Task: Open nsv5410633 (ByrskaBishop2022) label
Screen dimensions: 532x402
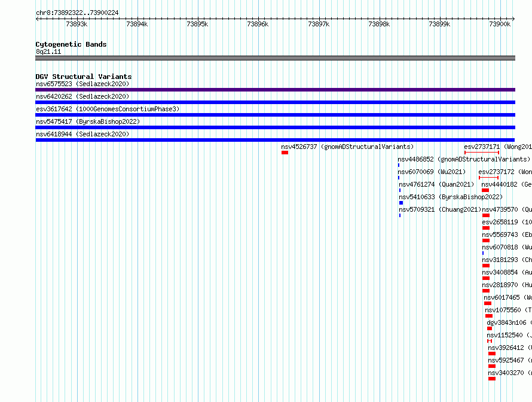Action: (x=451, y=197)
